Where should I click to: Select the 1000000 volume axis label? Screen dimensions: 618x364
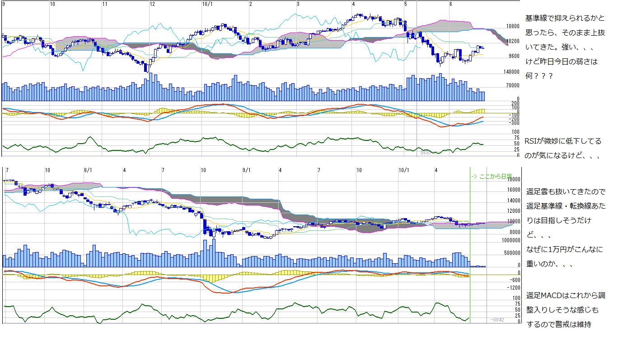point(509,241)
